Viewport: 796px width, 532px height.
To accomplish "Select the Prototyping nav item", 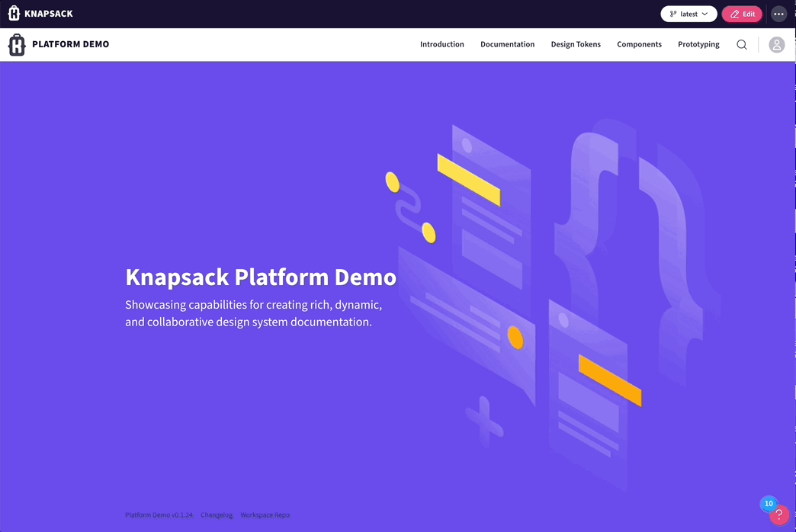I will tap(698, 45).
